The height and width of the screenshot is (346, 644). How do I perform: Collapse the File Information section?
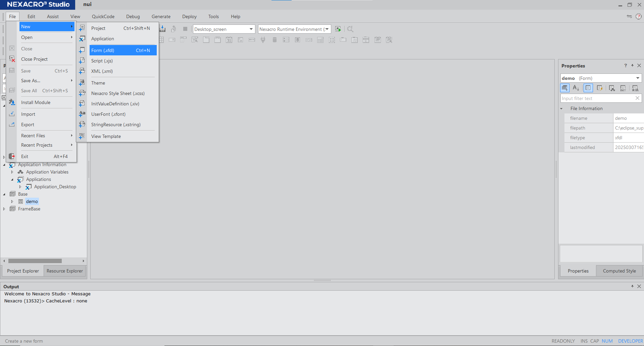point(561,108)
